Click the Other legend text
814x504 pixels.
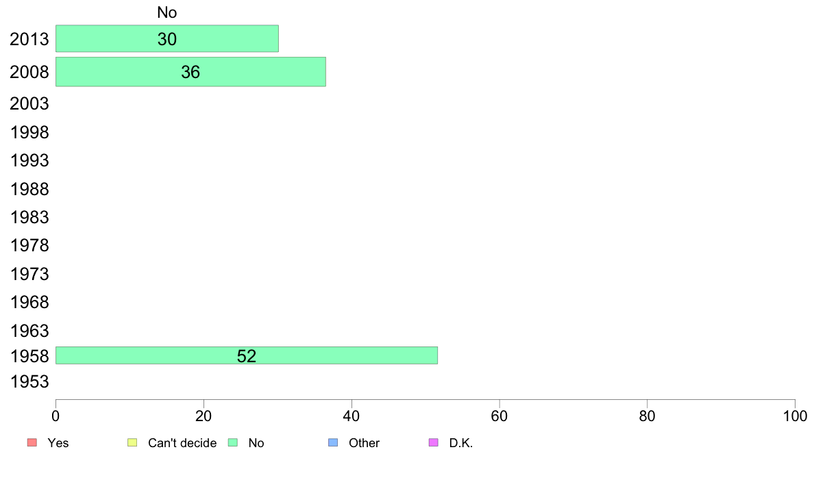[x=364, y=443]
